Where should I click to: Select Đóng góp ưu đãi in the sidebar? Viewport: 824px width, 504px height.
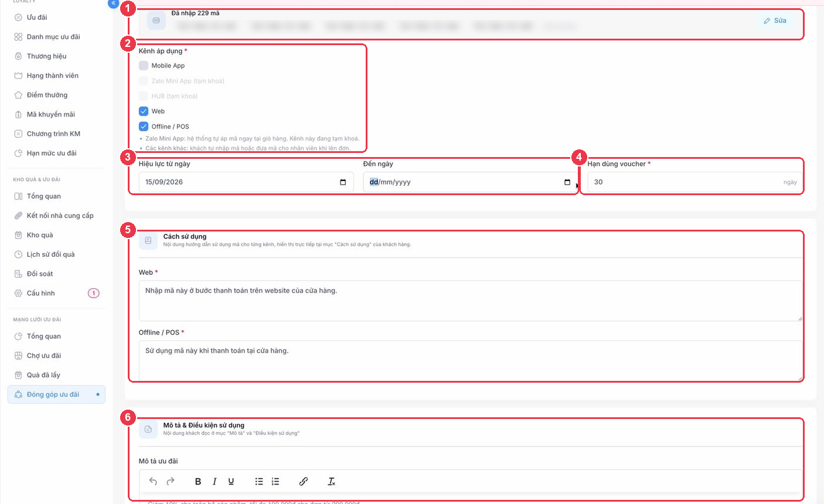56,394
